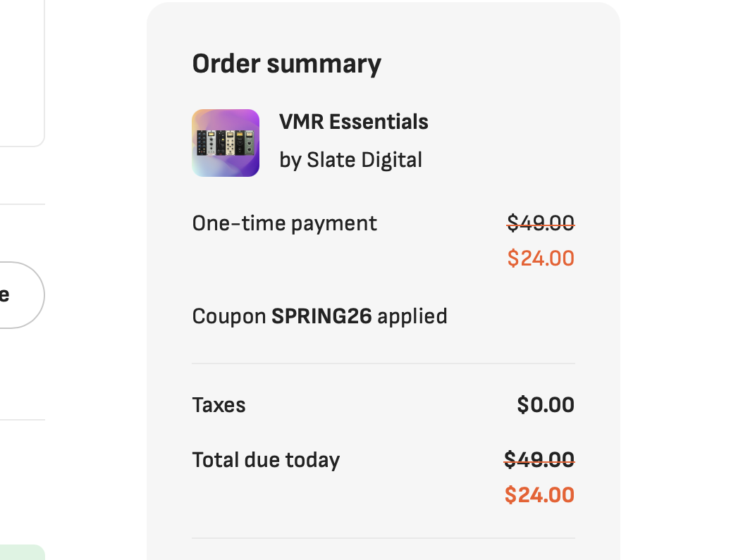
Task: Click the VMR Essentials product thumbnail
Action: pos(226,143)
